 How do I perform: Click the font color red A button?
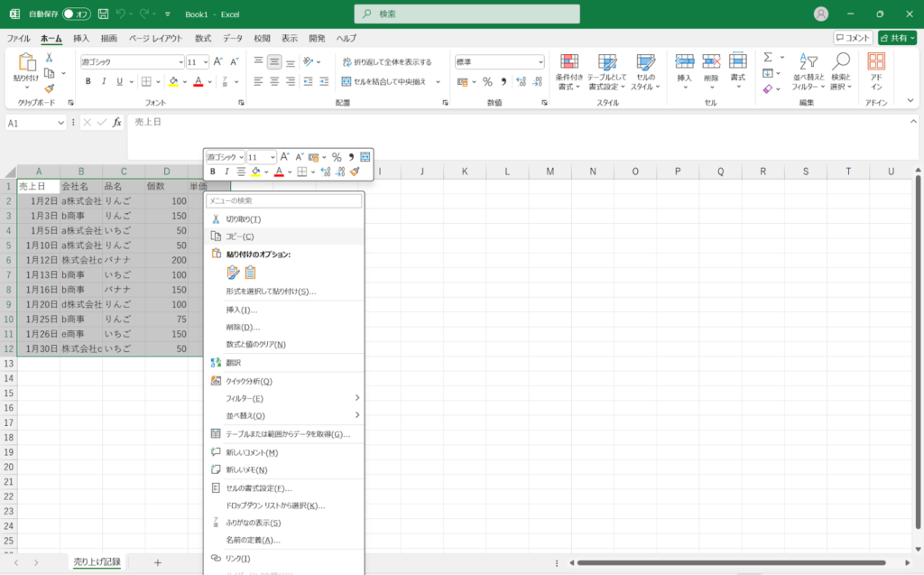click(x=198, y=81)
